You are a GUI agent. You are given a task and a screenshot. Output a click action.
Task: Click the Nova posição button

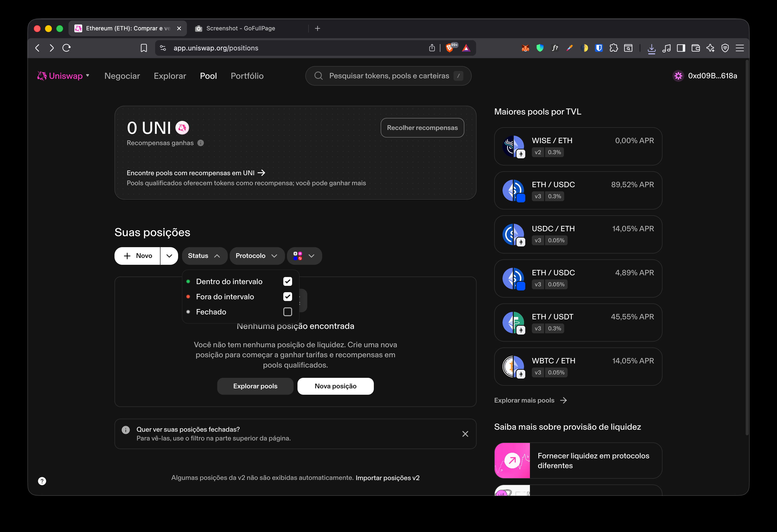point(336,386)
